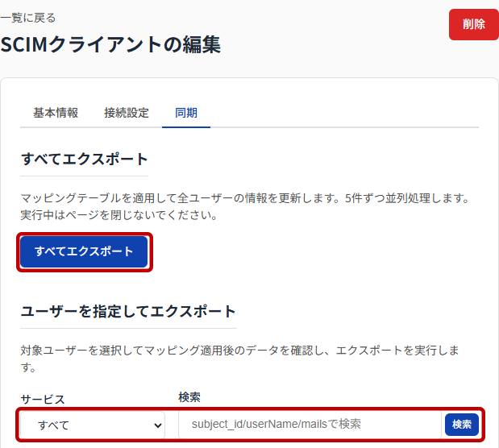Click the red 削除 button
The image size is (499, 448).
point(474,24)
